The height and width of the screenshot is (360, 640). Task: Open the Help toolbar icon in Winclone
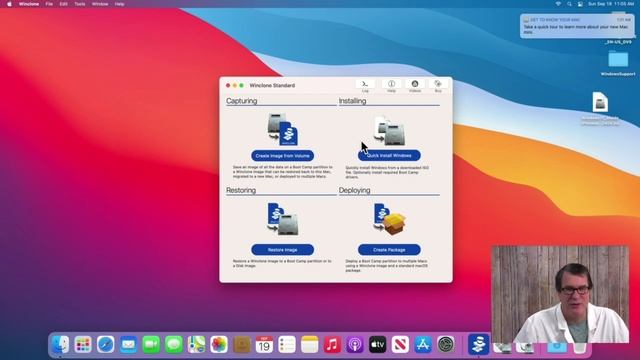(x=391, y=85)
